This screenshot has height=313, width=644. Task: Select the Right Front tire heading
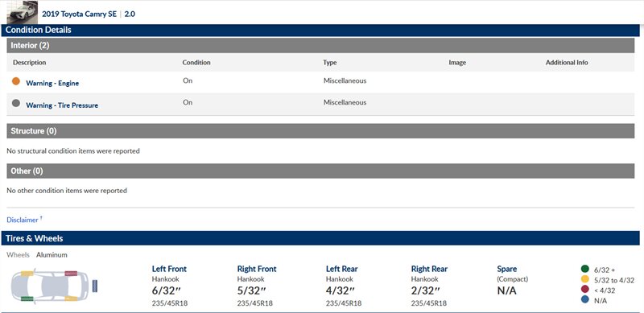pyautogui.click(x=257, y=269)
